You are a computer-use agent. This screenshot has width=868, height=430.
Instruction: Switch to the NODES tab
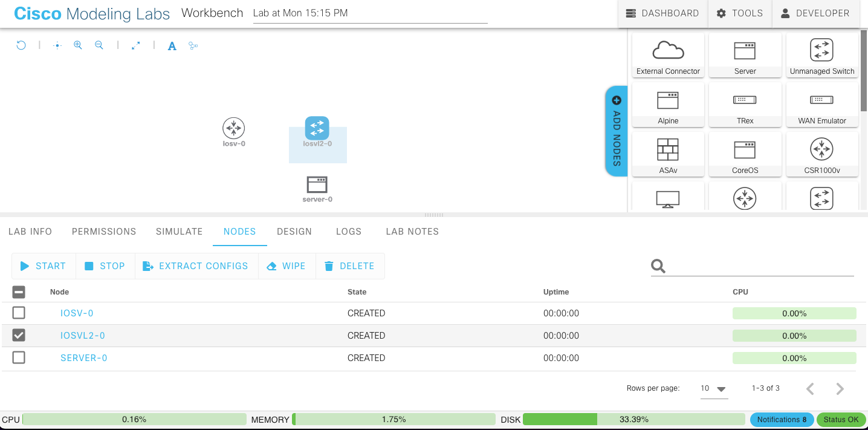[x=240, y=232]
